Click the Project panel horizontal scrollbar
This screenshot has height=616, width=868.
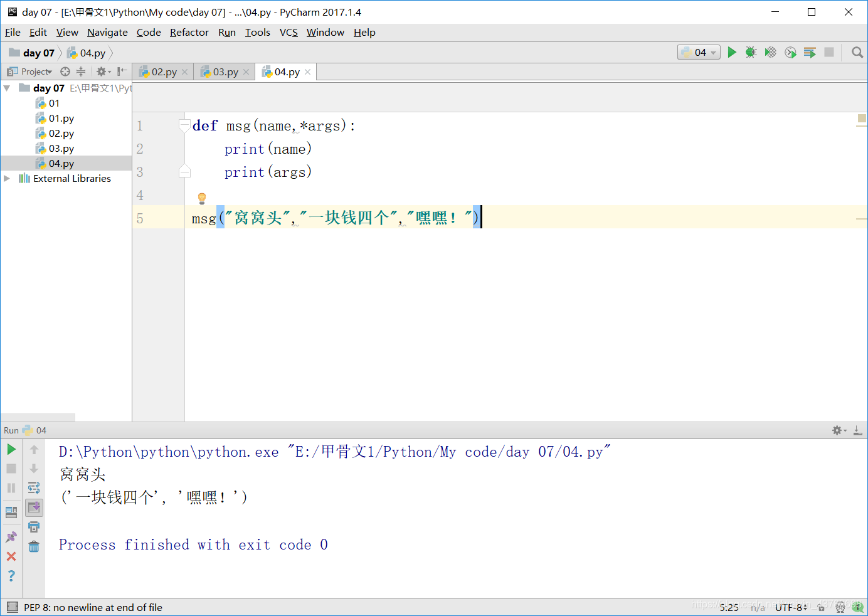coord(38,417)
